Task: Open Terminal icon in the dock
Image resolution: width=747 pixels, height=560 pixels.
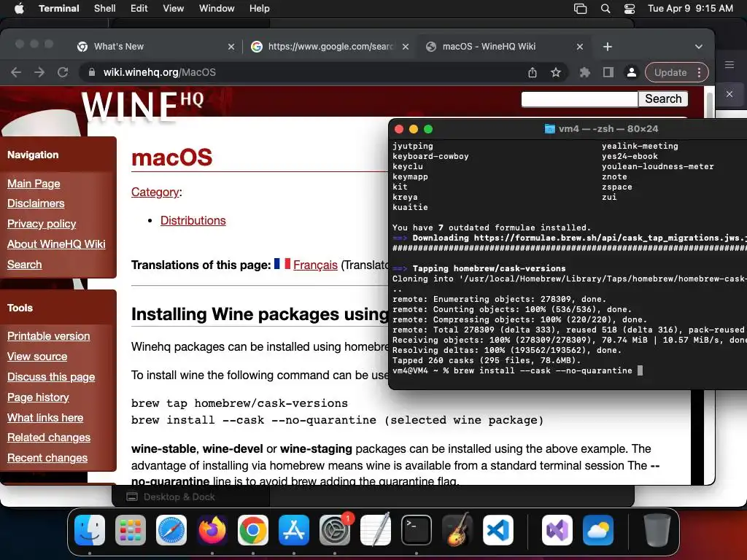Action: tap(417, 530)
